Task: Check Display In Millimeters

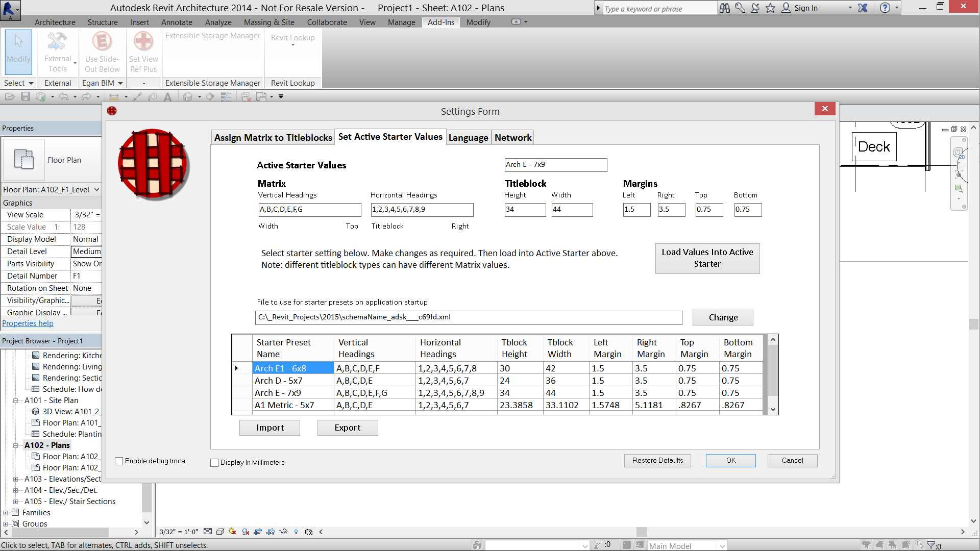Action: [214, 463]
